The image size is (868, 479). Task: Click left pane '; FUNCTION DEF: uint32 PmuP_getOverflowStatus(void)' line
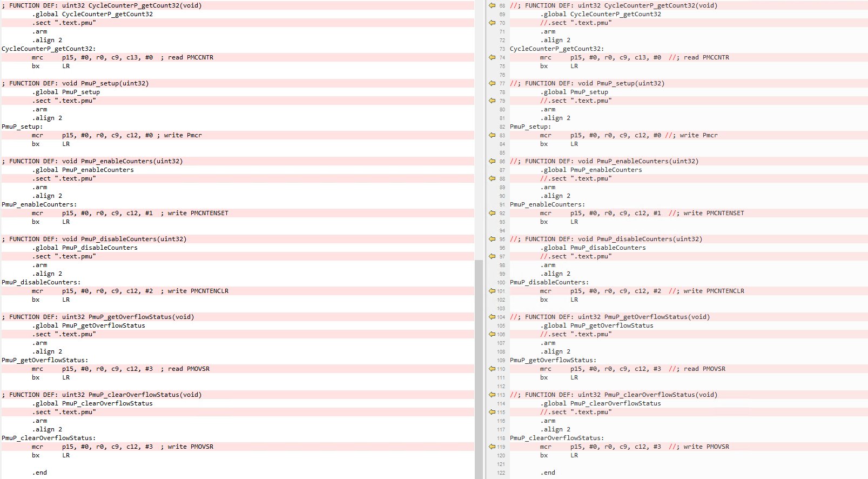[x=238, y=317]
